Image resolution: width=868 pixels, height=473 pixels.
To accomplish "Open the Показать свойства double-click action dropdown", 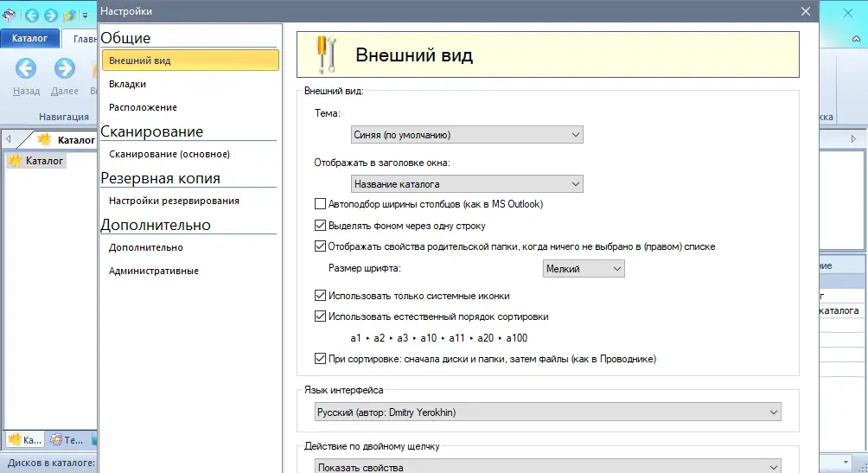I will tap(547, 467).
